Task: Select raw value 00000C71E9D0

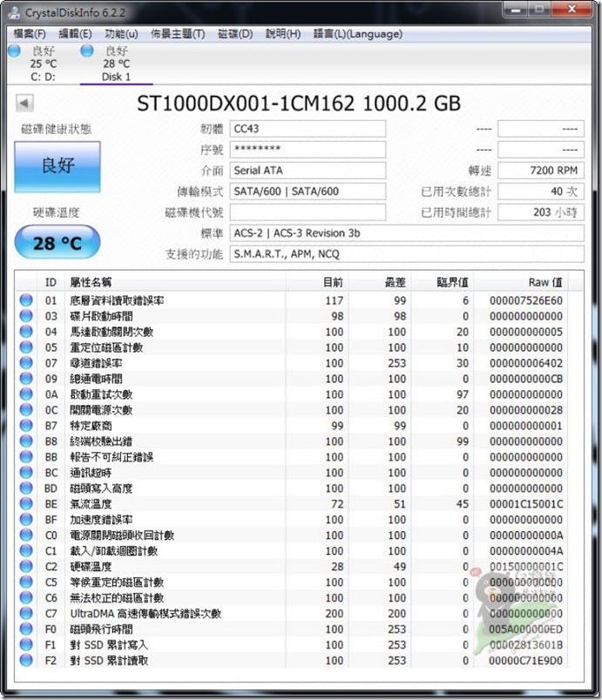Action: [x=526, y=660]
